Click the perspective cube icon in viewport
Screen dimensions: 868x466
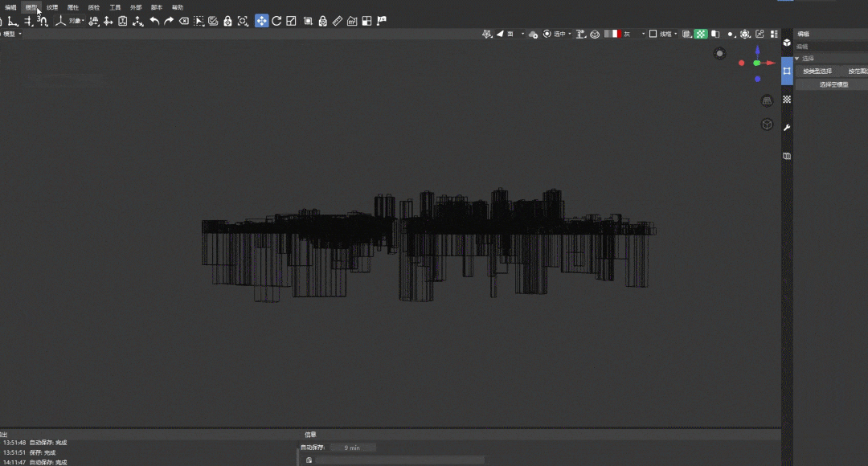(767, 125)
